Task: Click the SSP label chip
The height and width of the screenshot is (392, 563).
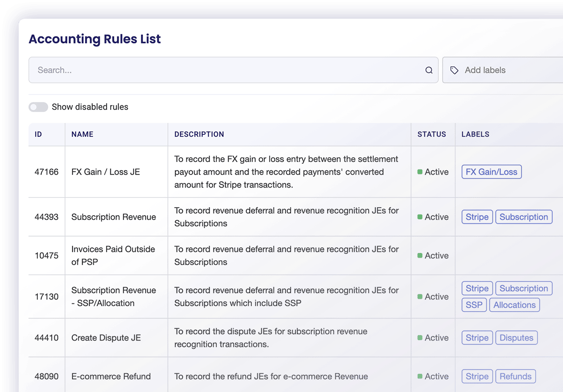Action: pos(474,305)
